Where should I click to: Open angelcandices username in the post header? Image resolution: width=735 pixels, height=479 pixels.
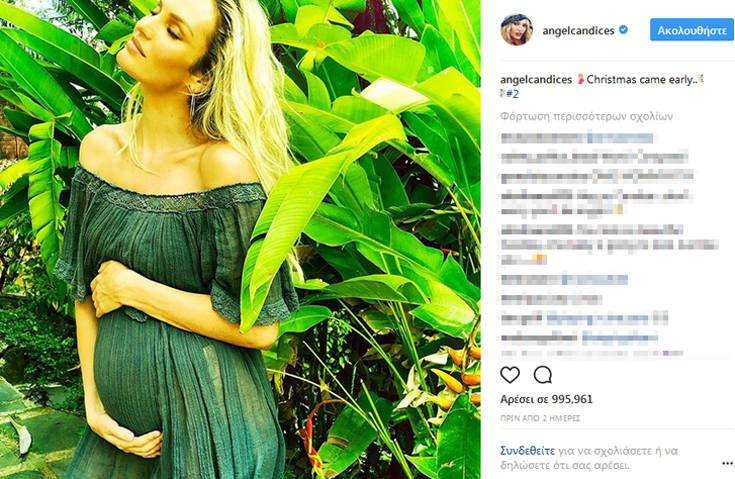(x=578, y=30)
